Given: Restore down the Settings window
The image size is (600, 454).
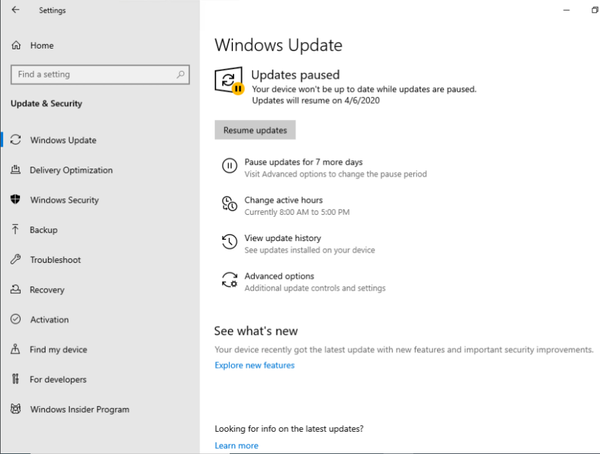Looking at the screenshot, I should (594, 10).
